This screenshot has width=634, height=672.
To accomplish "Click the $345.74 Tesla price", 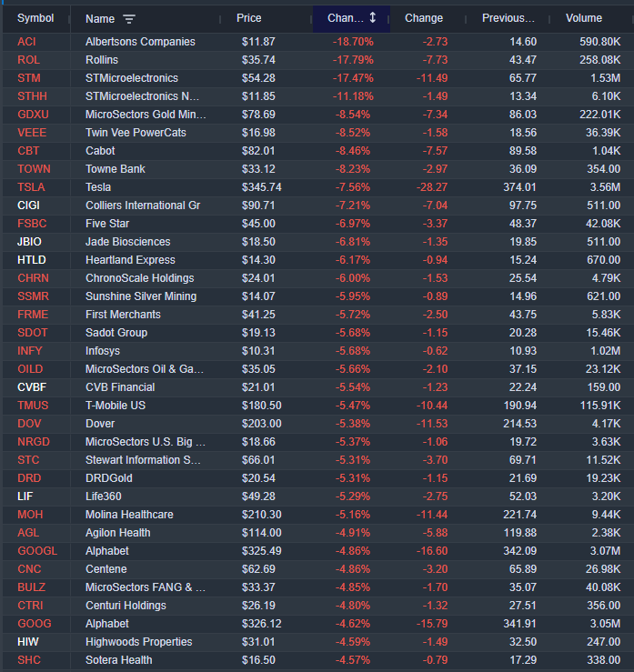I will tap(261, 187).
